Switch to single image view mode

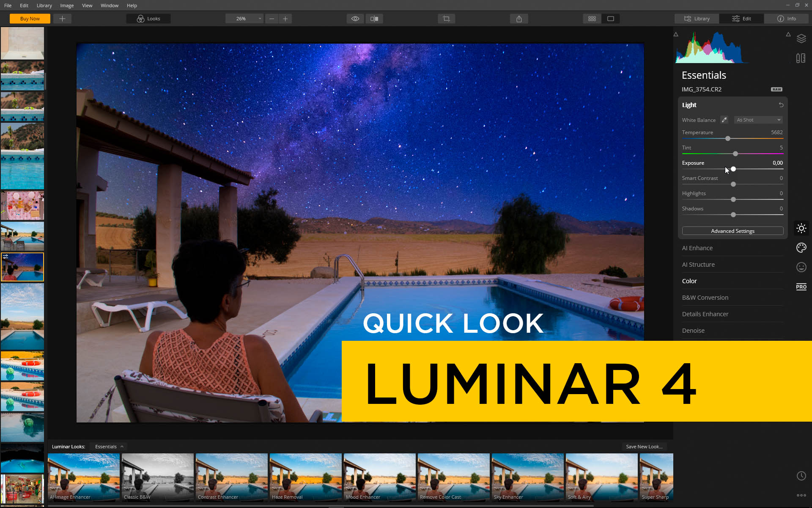point(611,19)
